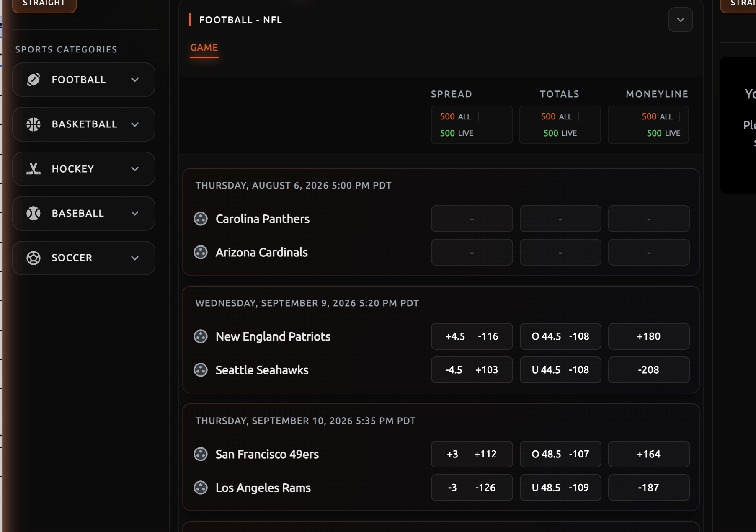Pick Seahawks moneyline -208
This screenshot has height=532, width=756.
click(x=649, y=370)
